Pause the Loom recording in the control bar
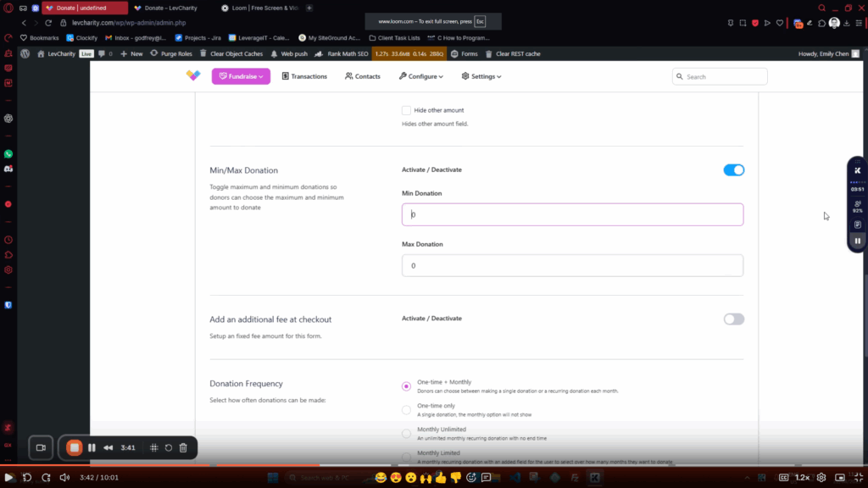 coord(92,447)
